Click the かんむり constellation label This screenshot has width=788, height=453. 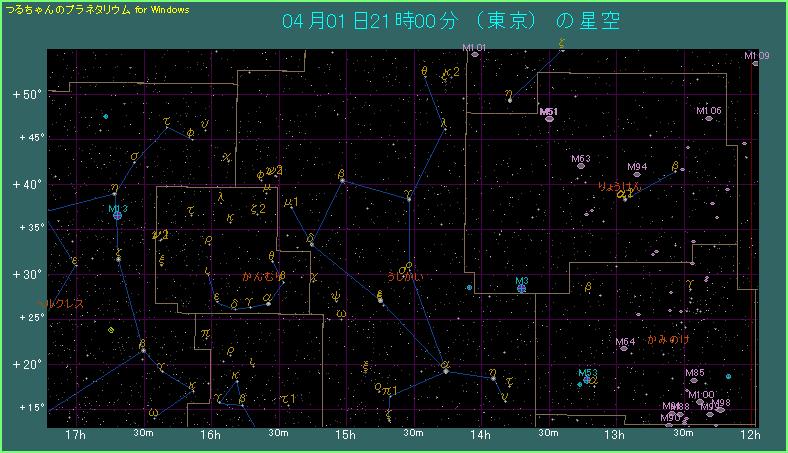pos(259,276)
